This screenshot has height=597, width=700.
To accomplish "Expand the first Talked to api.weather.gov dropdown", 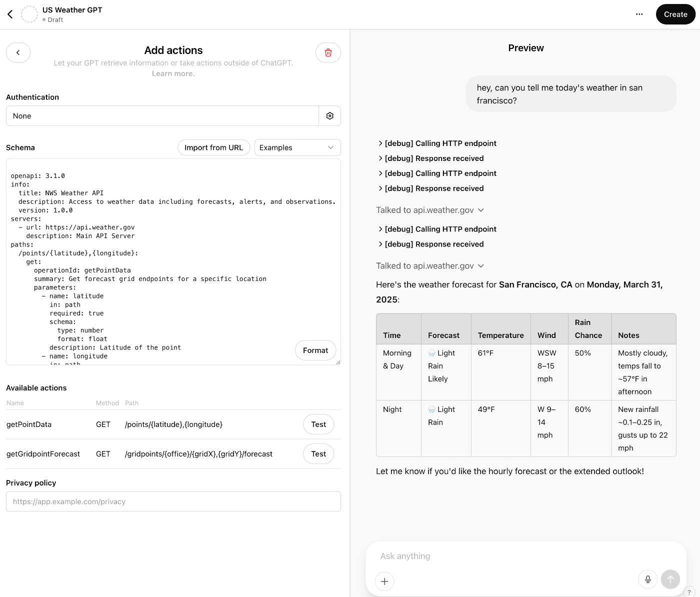I will tap(430, 210).
